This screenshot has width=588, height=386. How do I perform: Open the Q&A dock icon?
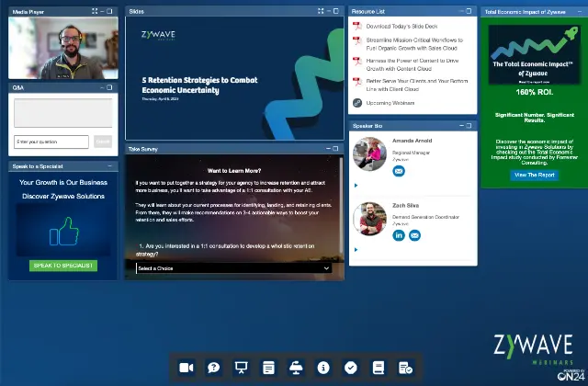pyautogui.click(x=214, y=368)
